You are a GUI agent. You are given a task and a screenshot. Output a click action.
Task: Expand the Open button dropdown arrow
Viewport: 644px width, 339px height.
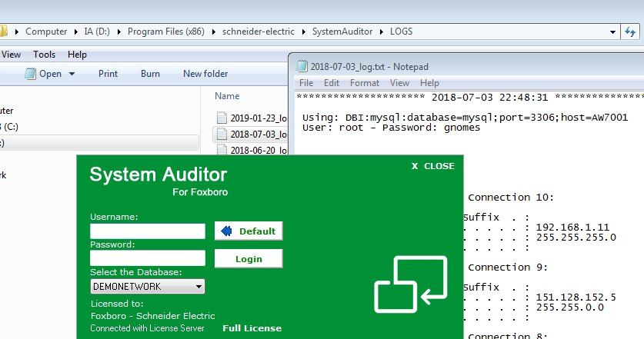click(x=72, y=74)
